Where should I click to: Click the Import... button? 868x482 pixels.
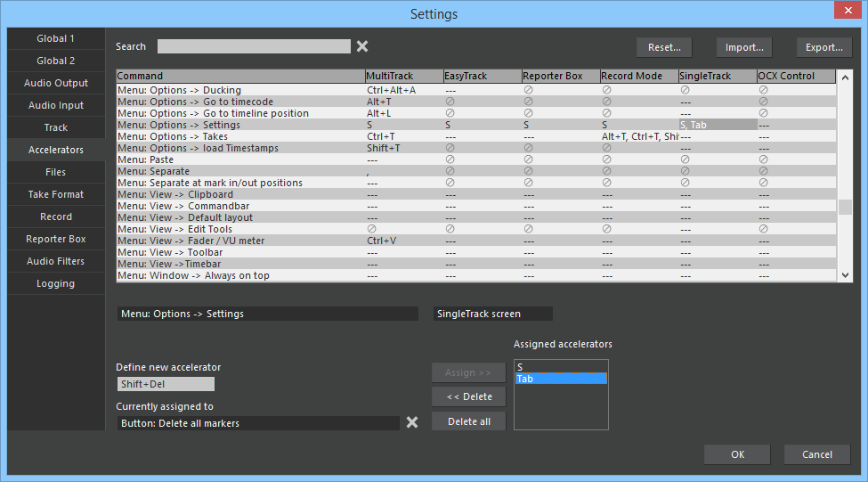(743, 47)
